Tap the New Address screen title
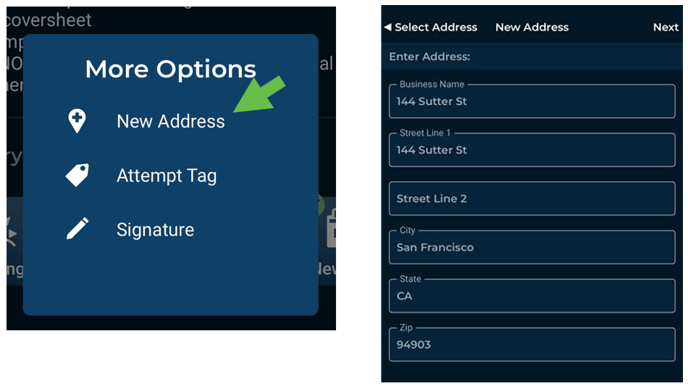The width and height of the screenshot is (688, 386). point(532,27)
